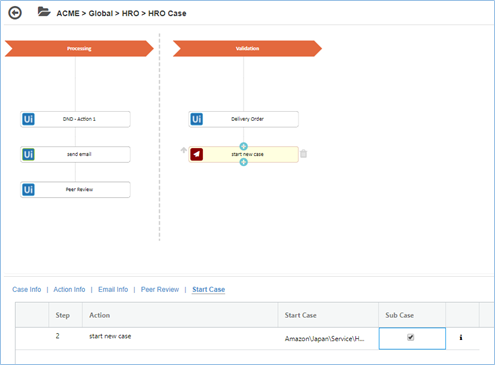Move start new case step up
Screen dimensions: 495x365
[x=184, y=150]
